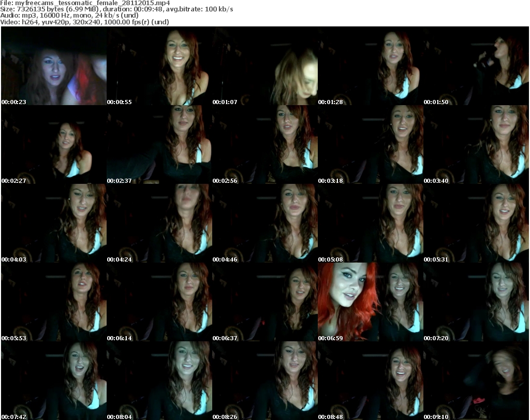Select the thumbnail timestamped 00:02:37
The width and height of the screenshot is (530, 420).
point(159,144)
